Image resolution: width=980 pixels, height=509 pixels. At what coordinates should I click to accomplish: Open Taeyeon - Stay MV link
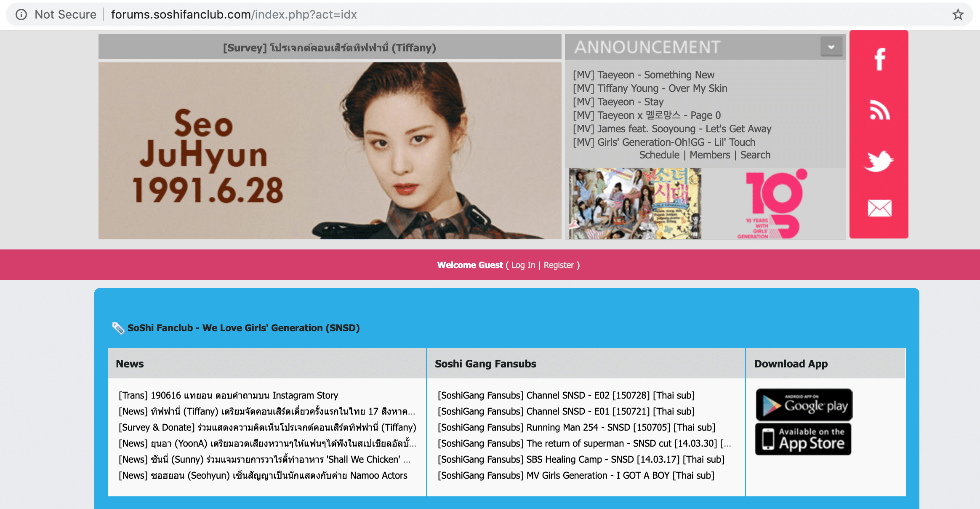(618, 102)
